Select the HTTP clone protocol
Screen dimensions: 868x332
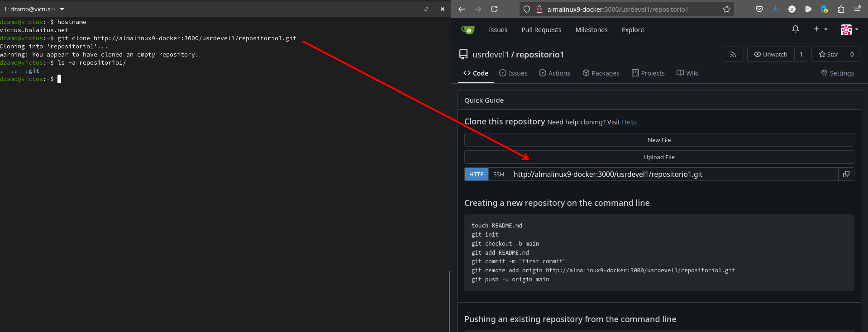[476, 174]
